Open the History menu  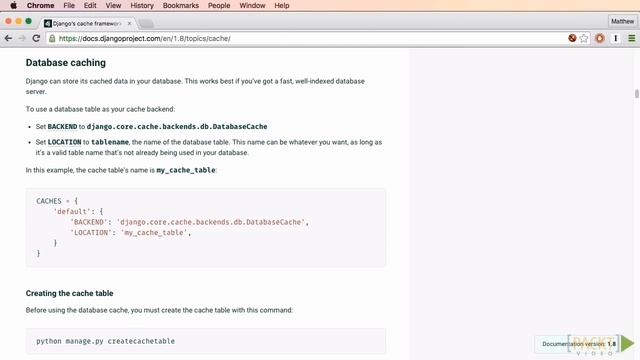142,5
